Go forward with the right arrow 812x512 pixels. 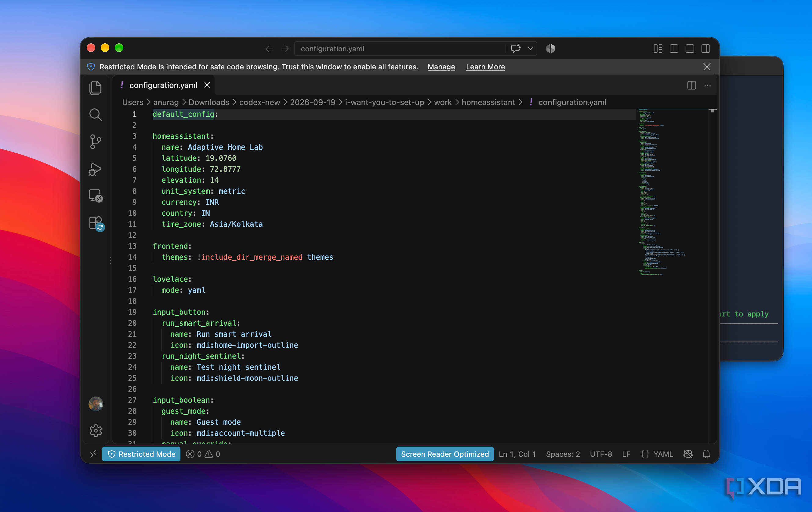[x=285, y=49]
